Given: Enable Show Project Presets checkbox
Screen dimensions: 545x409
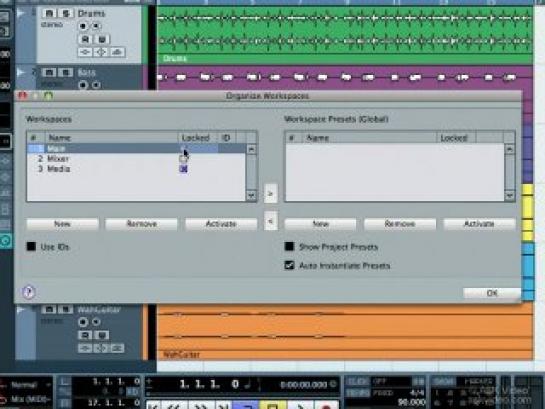Looking at the screenshot, I should [289, 247].
